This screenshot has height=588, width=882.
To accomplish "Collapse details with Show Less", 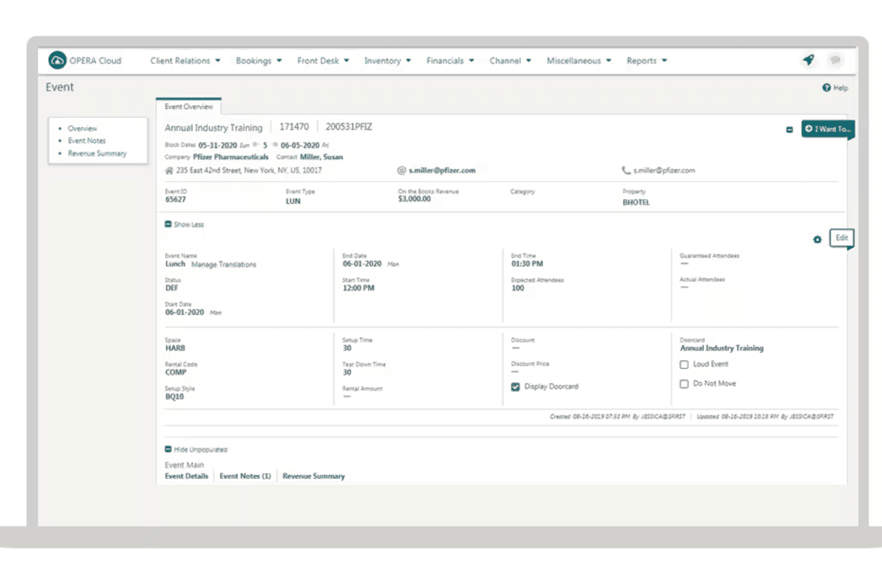I will point(184,225).
